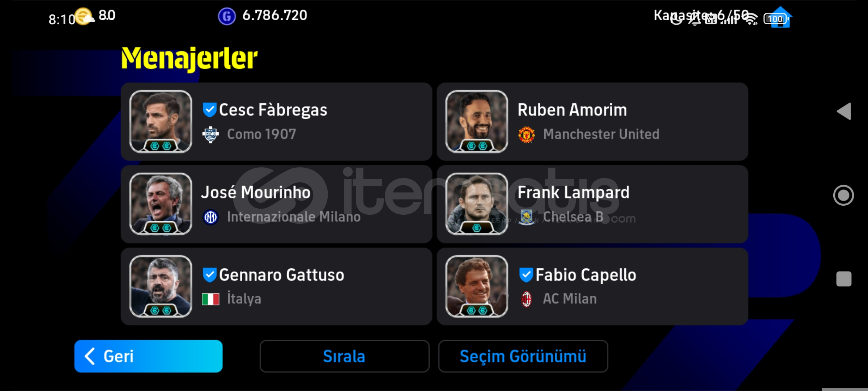
Task: Toggle the checkmark beside Gennaro Gattuso
Action: 210,275
